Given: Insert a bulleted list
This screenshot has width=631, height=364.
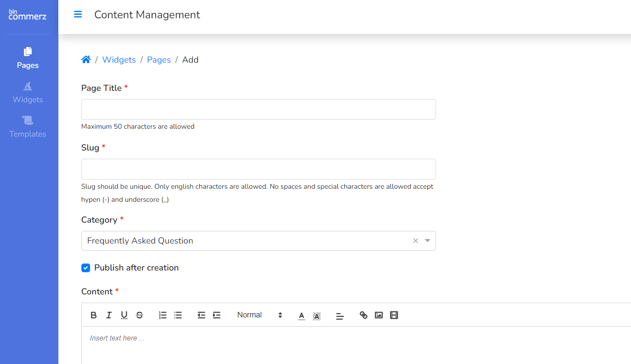Looking at the screenshot, I should [178, 315].
